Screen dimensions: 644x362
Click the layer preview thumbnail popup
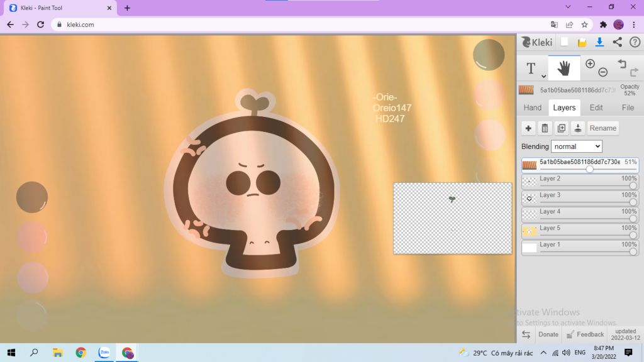452,218
